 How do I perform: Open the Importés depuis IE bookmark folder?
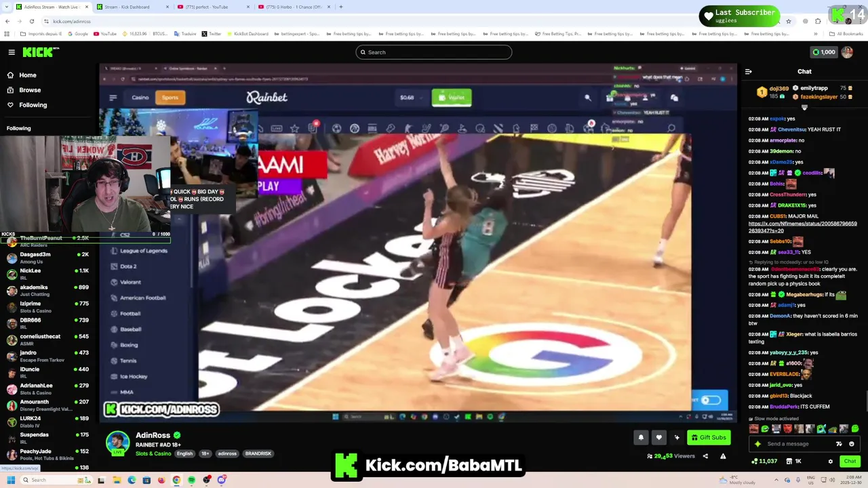coord(41,34)
